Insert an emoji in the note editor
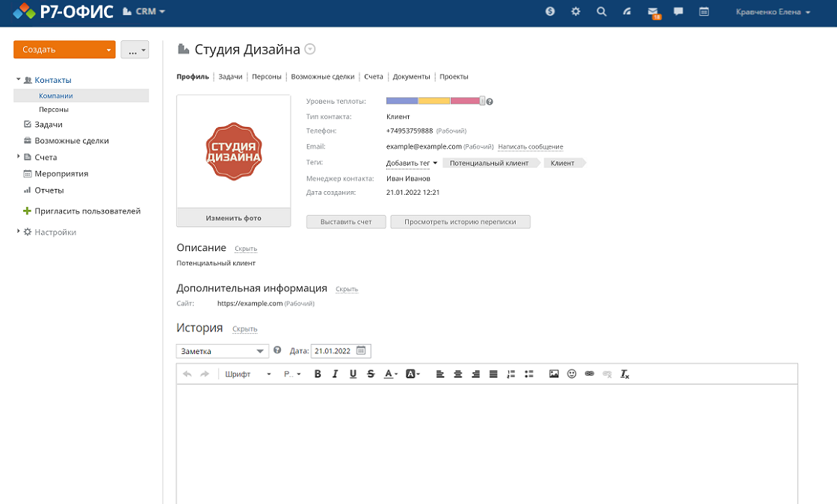This screenshot has width=837, height=504. click(x=572, y=374)
